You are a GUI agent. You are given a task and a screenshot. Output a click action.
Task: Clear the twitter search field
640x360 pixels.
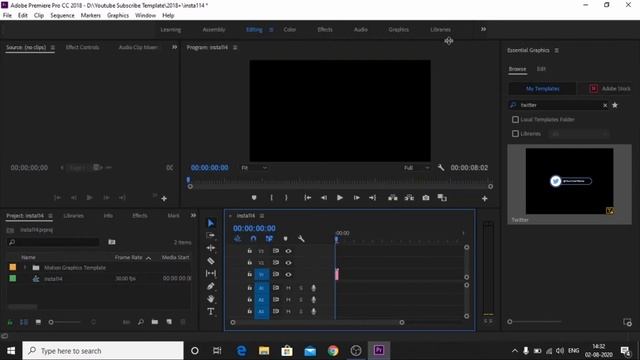pyautogui.click(x=605, y=105)
